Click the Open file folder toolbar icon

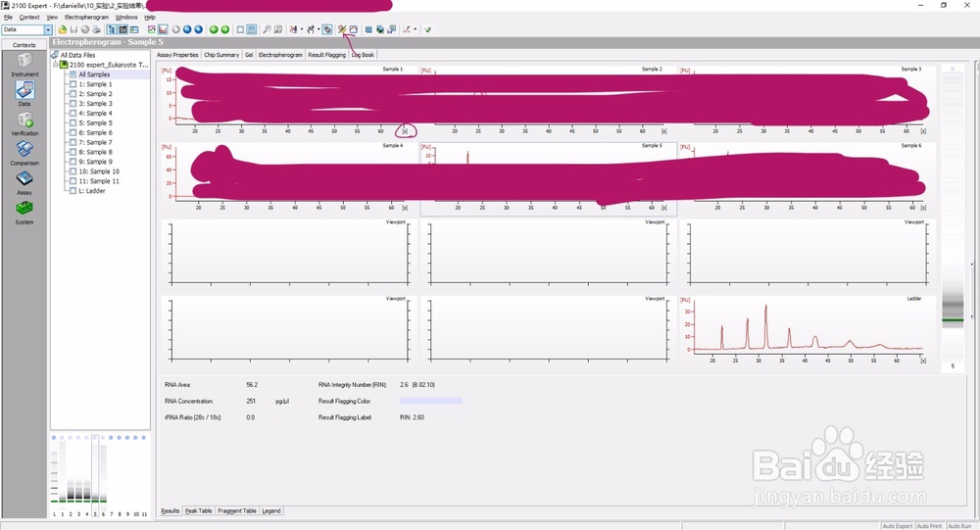coord(63,29)
